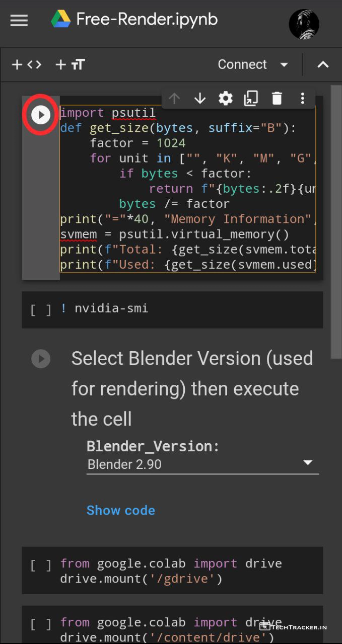Viewport: 342px width, 644px height.
Task: Open the Blender_Version dropdown
Action: (202, 464)
